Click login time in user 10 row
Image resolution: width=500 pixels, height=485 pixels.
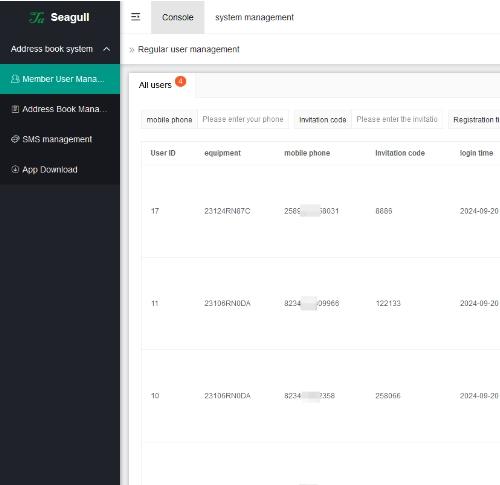[x=479, y=396]
